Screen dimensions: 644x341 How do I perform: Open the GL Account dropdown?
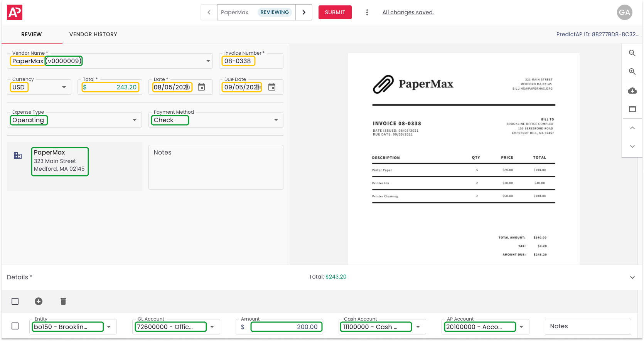click(212, 327)
